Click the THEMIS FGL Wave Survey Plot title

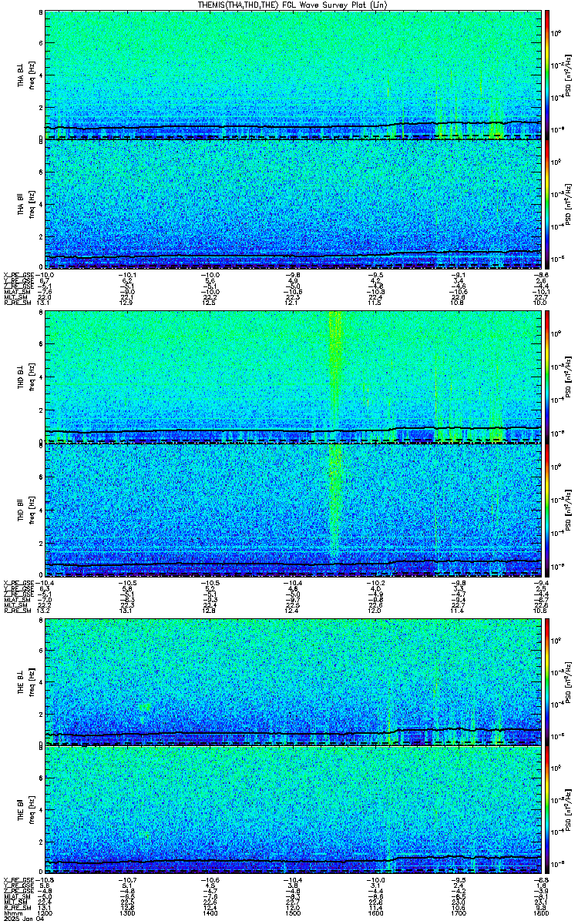pos(292,5)
